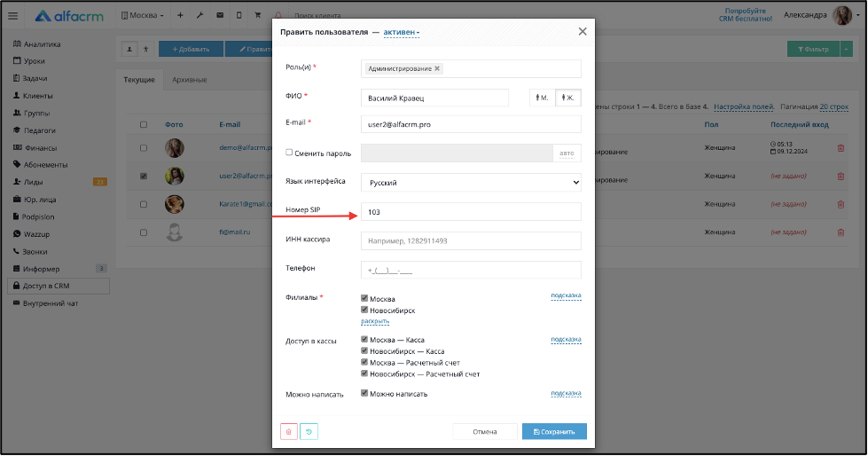Image resolution: width=868 pixels, height=456 pixels.
Task: Click the plus icon in the top toolbar
Action: pos(180,15)
